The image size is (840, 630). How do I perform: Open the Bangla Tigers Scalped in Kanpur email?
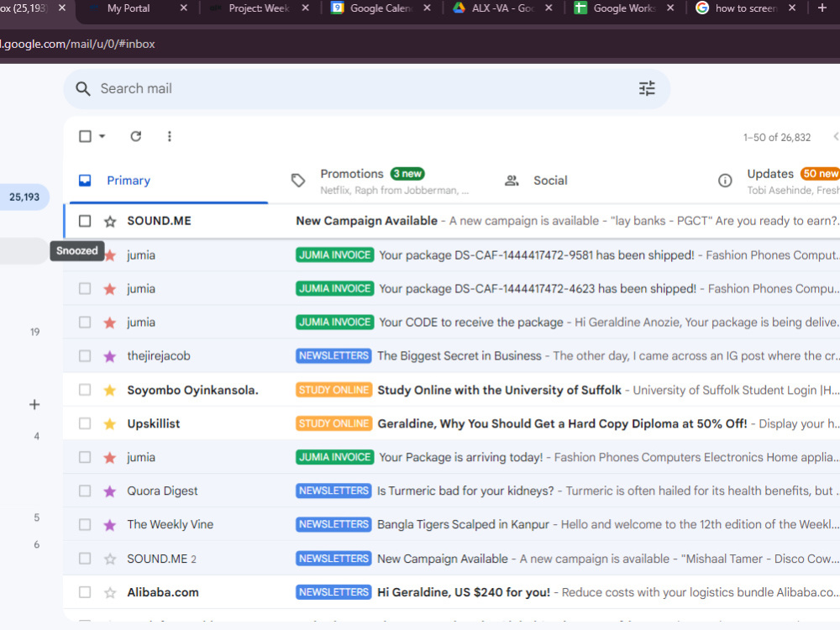click(452, 525)
